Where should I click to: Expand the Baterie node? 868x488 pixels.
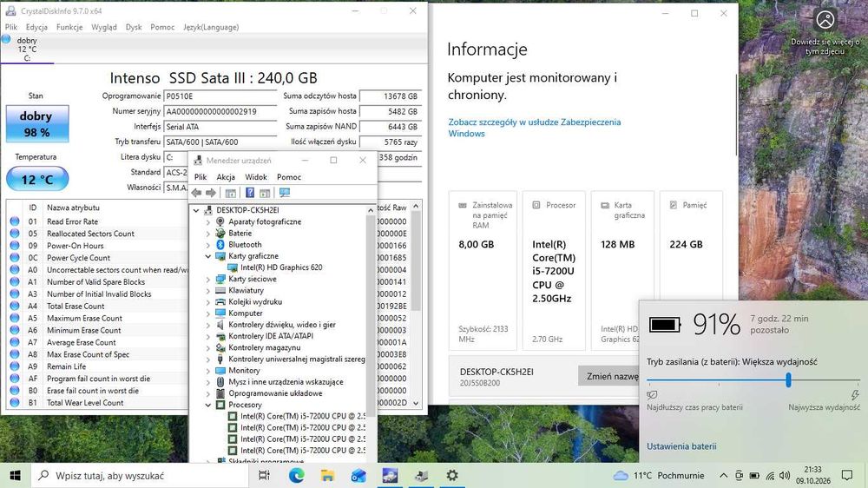click(x=208, y=234)
